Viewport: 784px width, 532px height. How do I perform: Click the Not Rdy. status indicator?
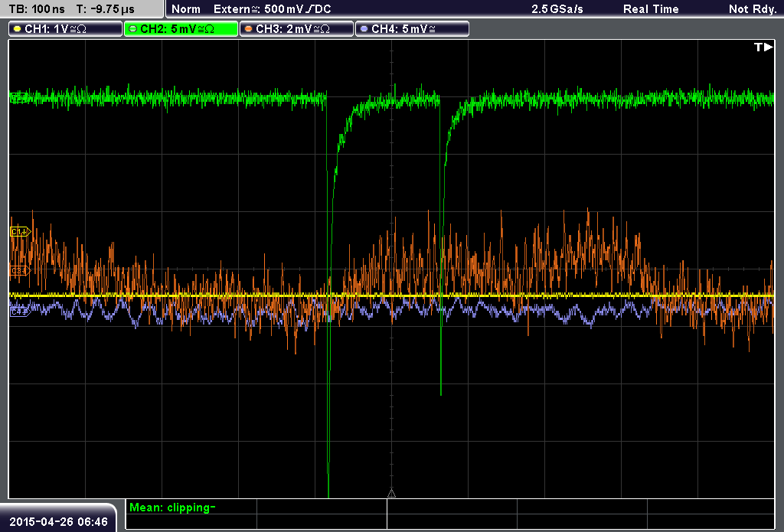tap(752, 9)
